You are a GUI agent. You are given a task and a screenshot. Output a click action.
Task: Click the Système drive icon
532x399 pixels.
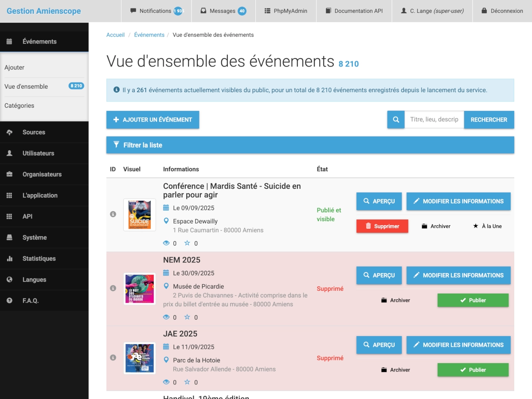9,237
